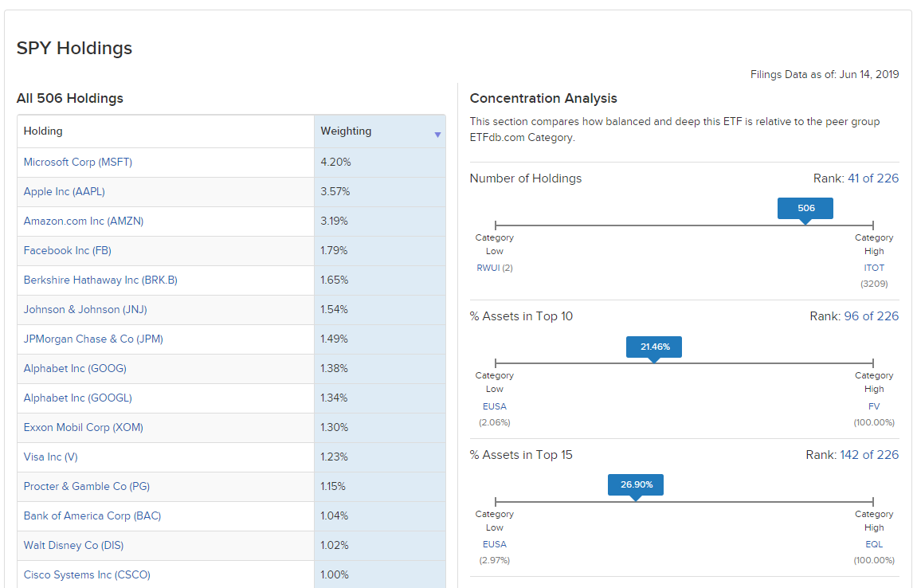Open Johnson & Johnson (JNJ) link
This screenshot has width=917, height=588.
tap(85, 309)
